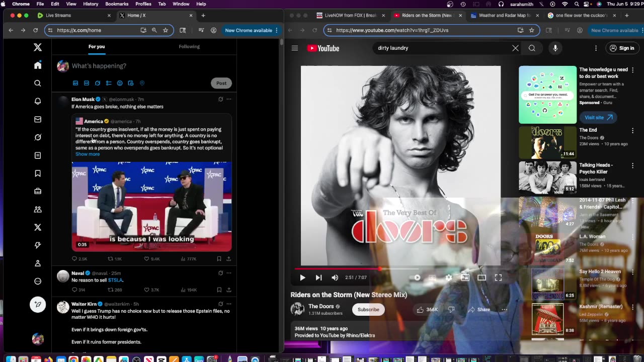Open the Bookmarks menu in menu bar

[117, 4]
